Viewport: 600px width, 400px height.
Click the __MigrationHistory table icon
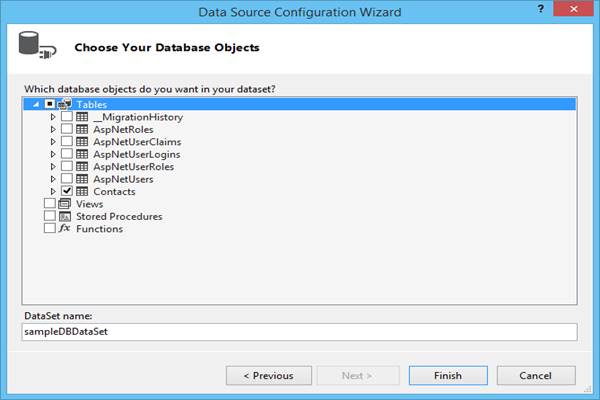tap(82, 117)
